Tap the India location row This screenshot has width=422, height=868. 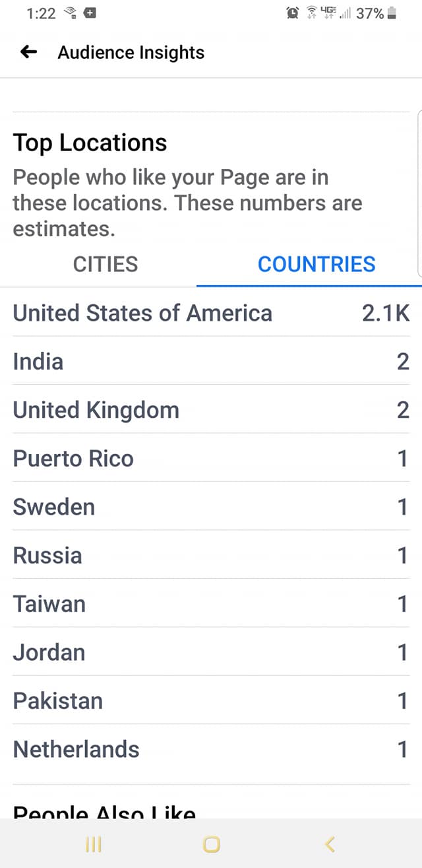[x=211, y=361]
